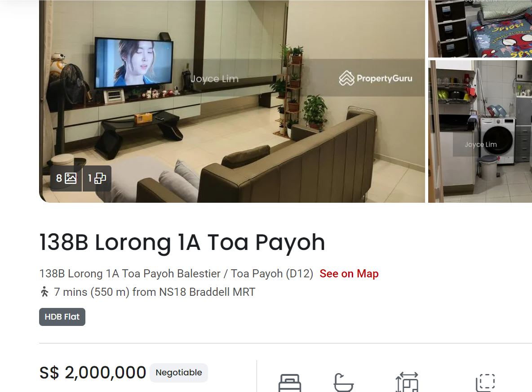Click the bathtub icon
The height and width of the screenshot is (392, 532).
[343, 383]
